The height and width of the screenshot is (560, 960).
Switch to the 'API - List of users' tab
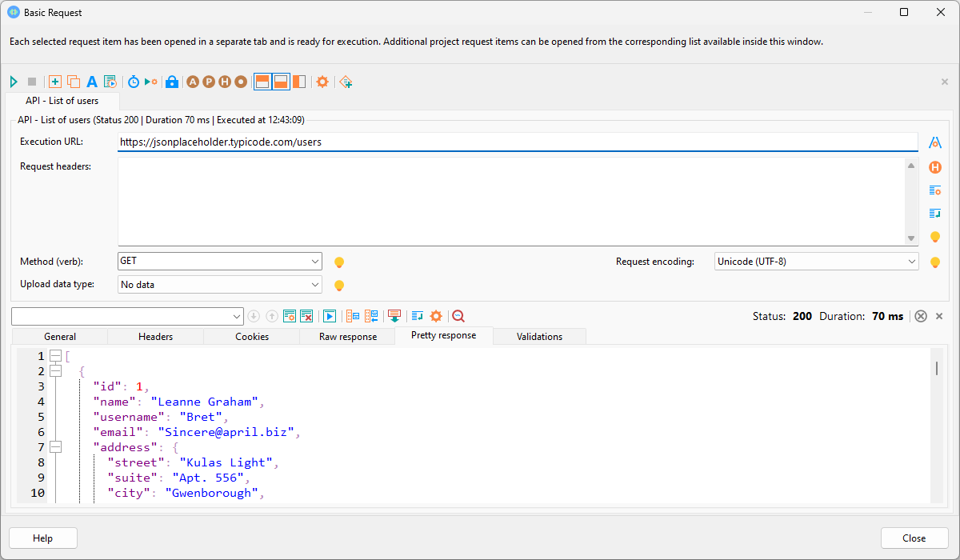point(62,101)
